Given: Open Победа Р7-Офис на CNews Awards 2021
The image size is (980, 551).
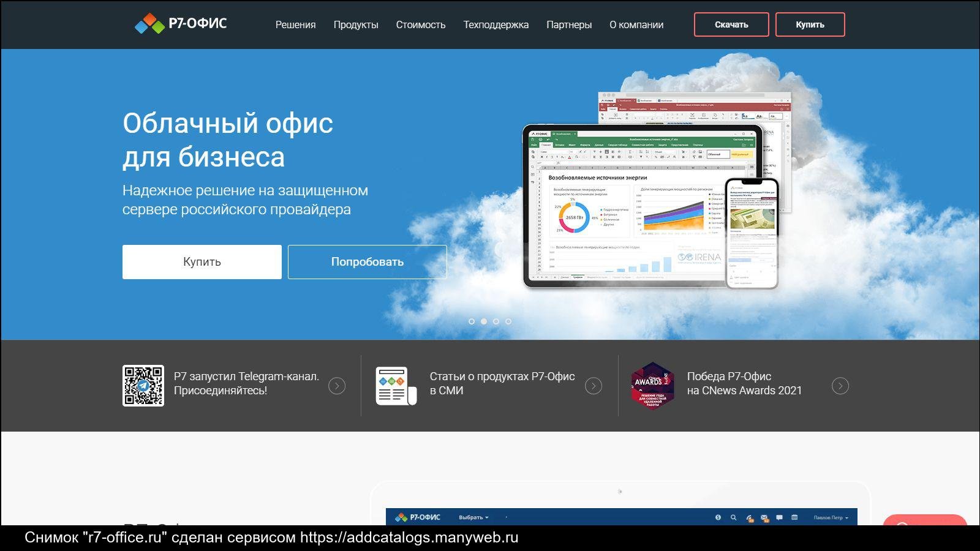Looking at the screenshot, I should coord(744,383).
